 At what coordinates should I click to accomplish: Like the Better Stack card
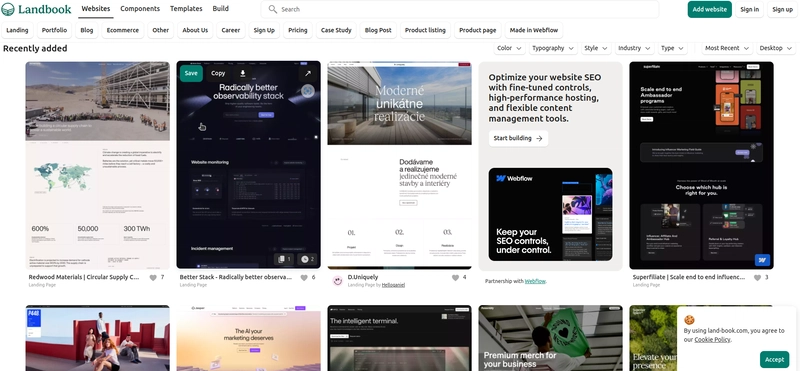(x=304, y=278)
